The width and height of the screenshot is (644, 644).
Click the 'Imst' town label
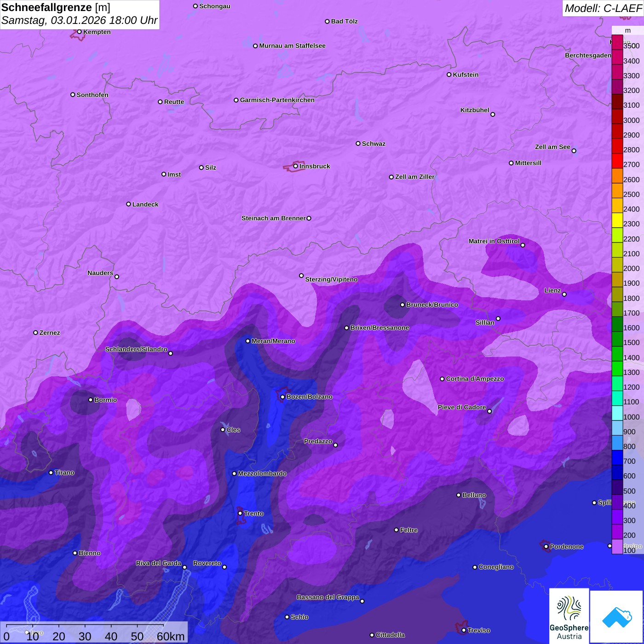(x=174, y=174)
